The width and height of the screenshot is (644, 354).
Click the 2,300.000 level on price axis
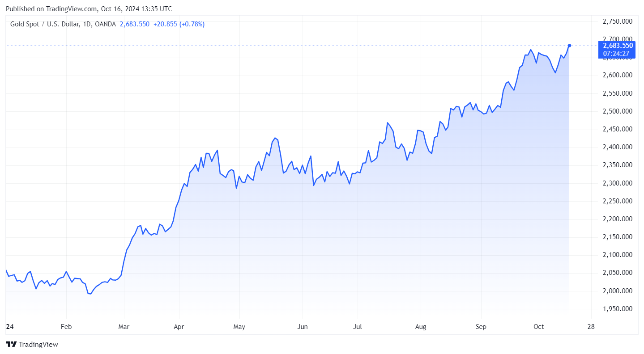pos(618,183)
